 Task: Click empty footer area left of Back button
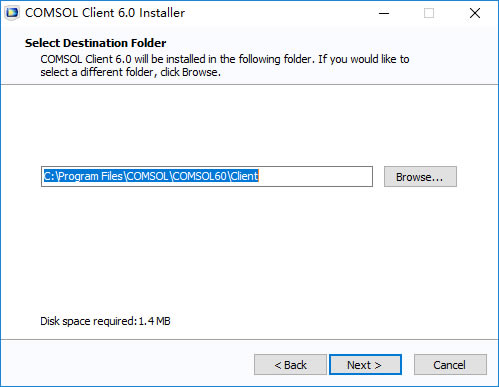coord(127,364)
